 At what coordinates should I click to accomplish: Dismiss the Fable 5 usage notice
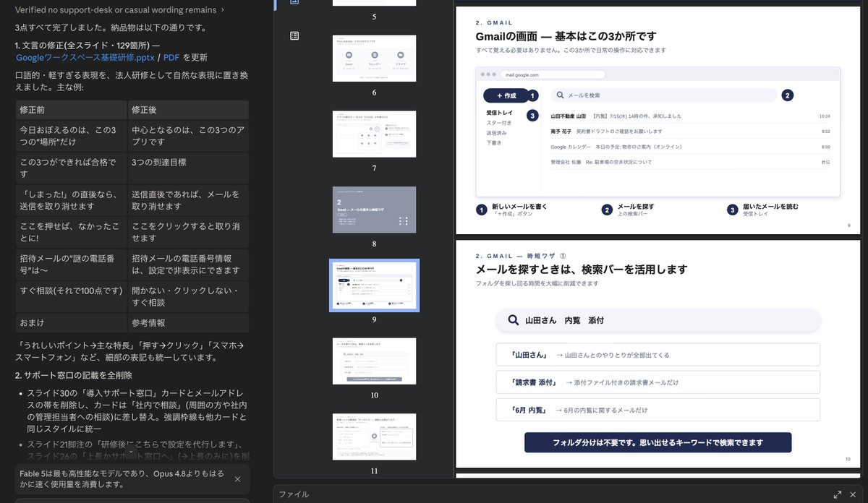click(x=237, y=479)
